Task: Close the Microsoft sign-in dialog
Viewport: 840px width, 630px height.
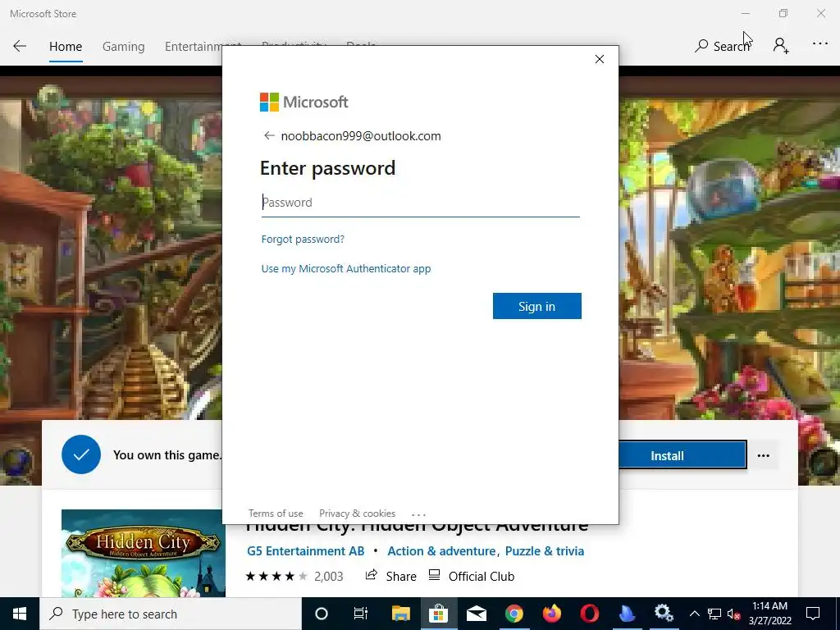Action: click(x=600, y=59)
